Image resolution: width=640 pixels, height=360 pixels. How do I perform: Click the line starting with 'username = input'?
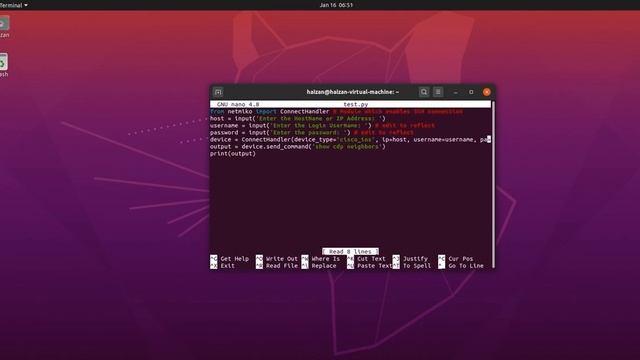tap(322, 125)
